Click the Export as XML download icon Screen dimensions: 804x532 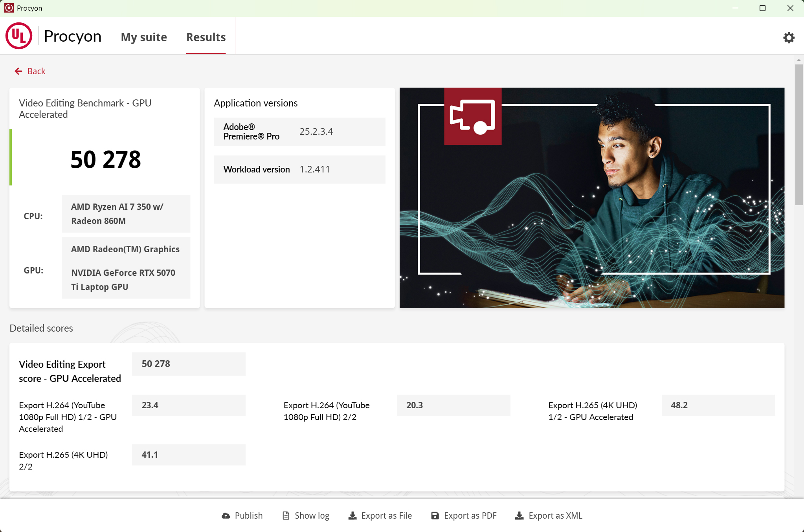[519, 515]
